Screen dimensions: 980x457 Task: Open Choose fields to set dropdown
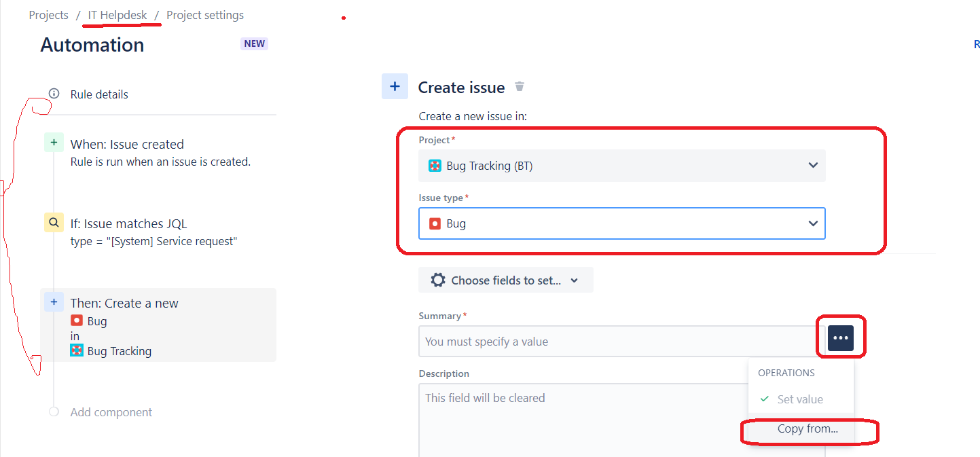506,280
